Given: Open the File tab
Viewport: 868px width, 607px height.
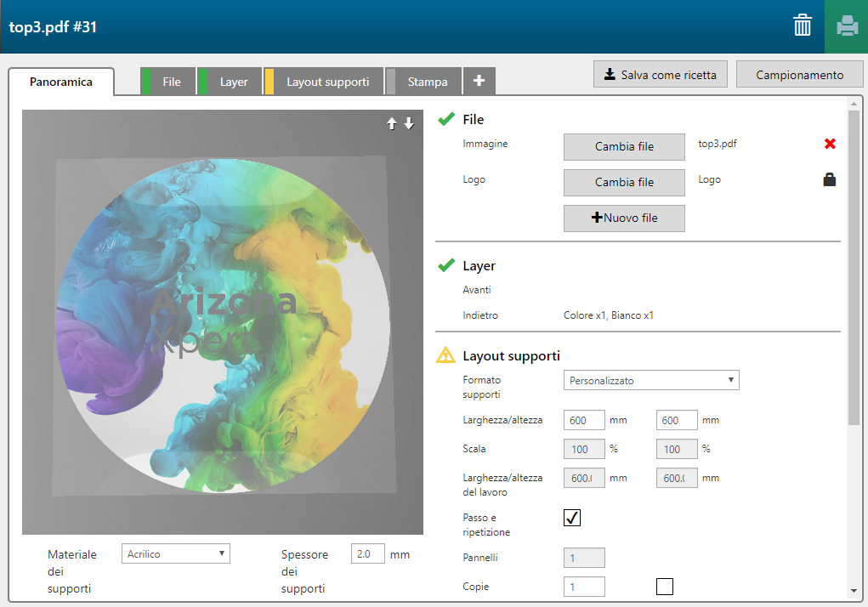Looking at the screenshot, I should click(168, 82).
